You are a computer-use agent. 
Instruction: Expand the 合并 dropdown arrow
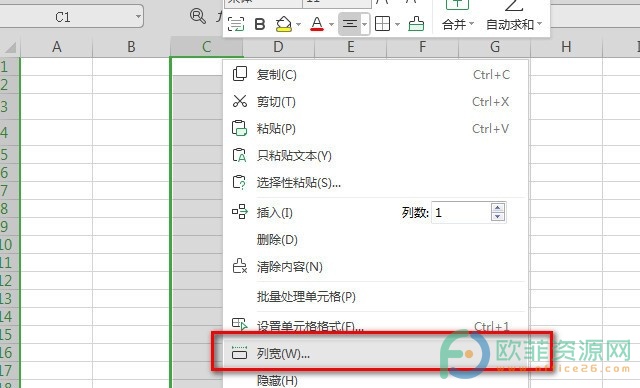471,24
